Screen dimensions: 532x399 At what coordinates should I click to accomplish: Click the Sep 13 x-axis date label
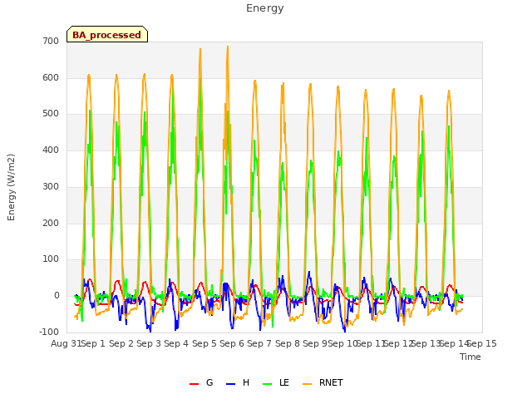pyautogui.click(x=426, y=343)
